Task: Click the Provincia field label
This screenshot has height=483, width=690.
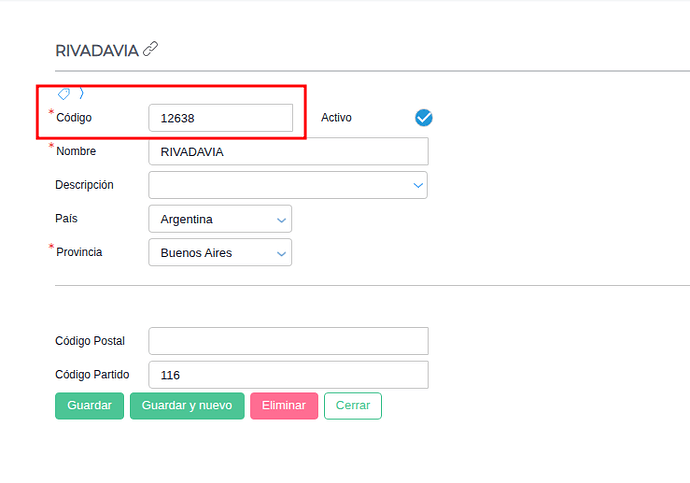Action: 79,252
